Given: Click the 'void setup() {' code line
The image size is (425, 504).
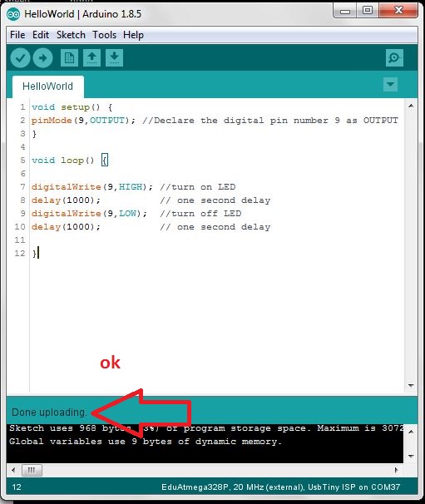Looking at the screenshot, I should tap(72, 107).
